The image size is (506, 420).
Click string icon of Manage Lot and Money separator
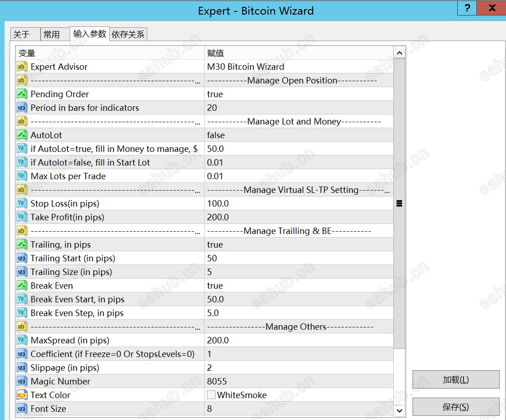coord(21,121)
